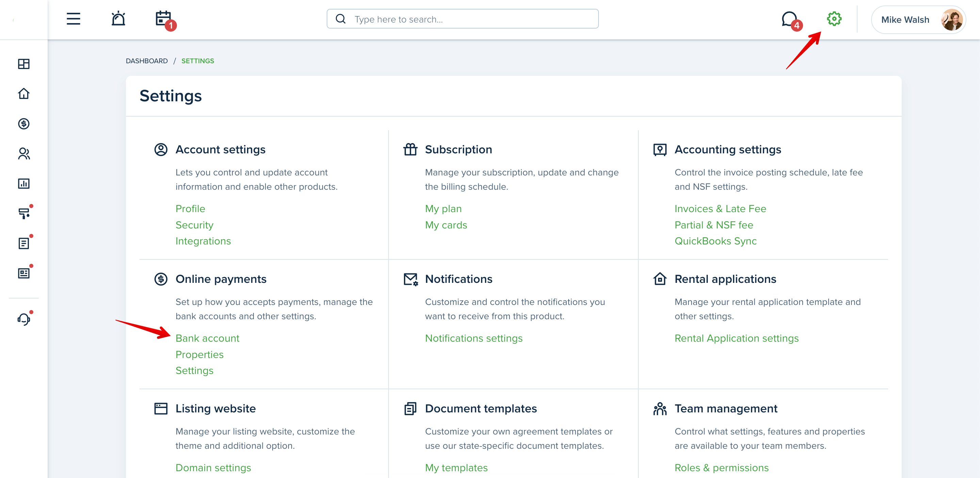
Task: Open Settings link under Online payments
Action: click(194, 371)
